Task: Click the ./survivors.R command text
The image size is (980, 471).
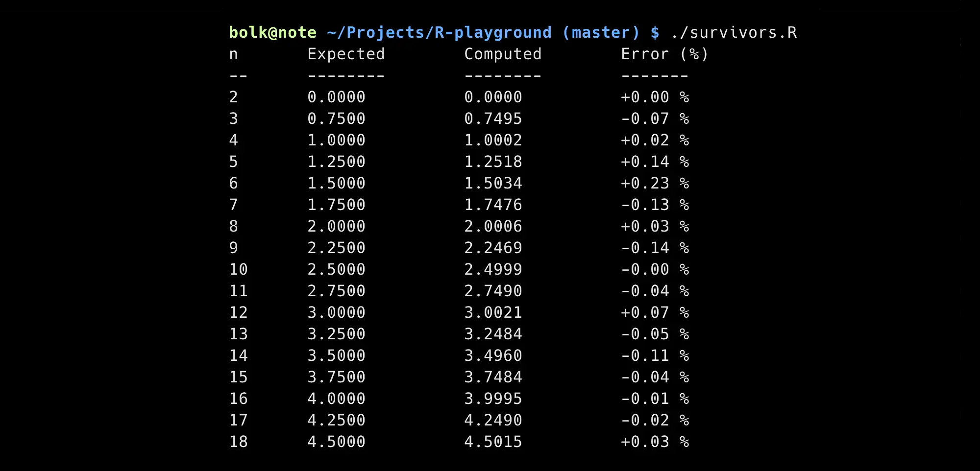Action: point(734,33)
